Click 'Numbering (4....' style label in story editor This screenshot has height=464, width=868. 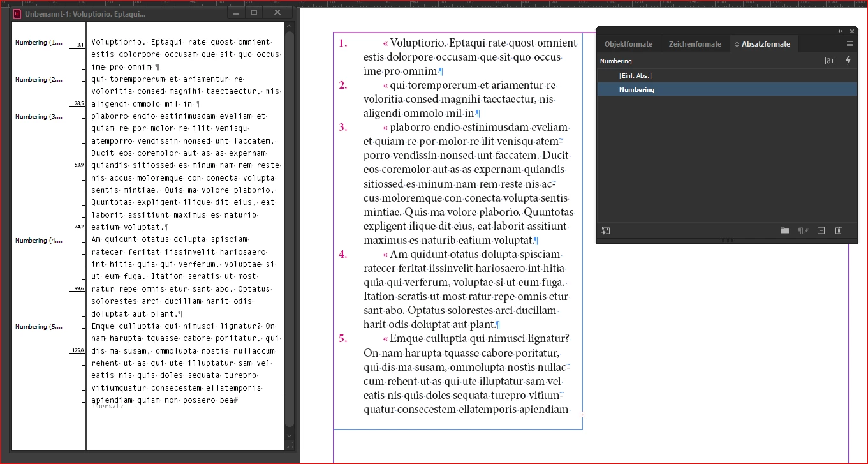(40, 241)
